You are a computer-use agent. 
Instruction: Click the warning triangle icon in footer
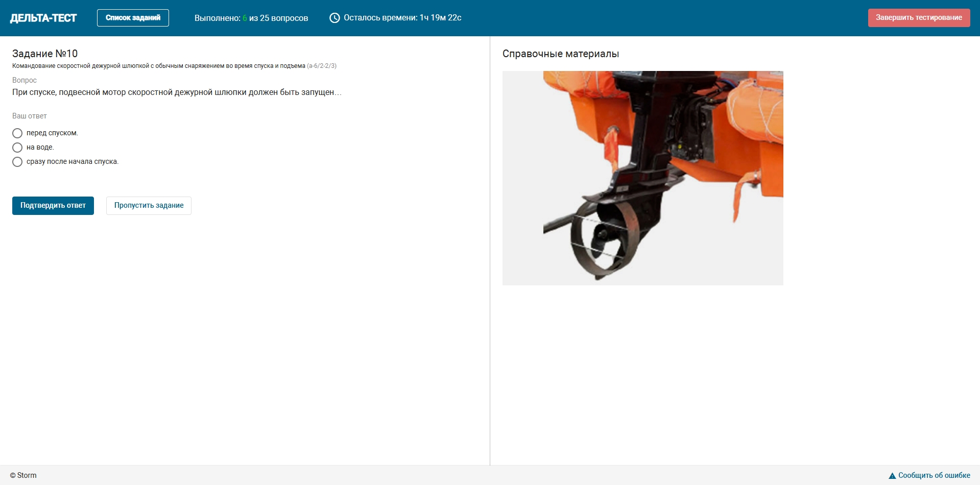pos(892,476)
